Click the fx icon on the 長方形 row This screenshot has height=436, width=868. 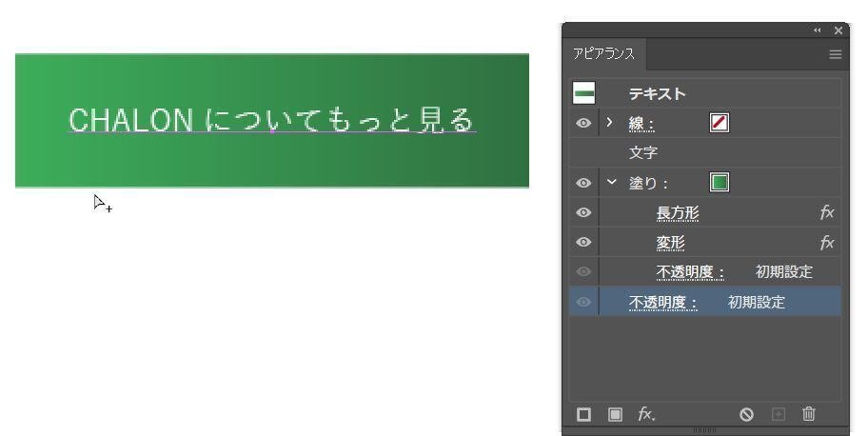(x=827, y=212)
